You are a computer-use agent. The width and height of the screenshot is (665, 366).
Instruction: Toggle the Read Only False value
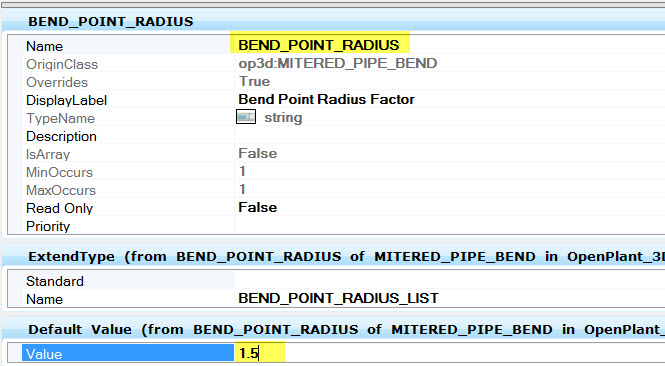tap(257, 207)
